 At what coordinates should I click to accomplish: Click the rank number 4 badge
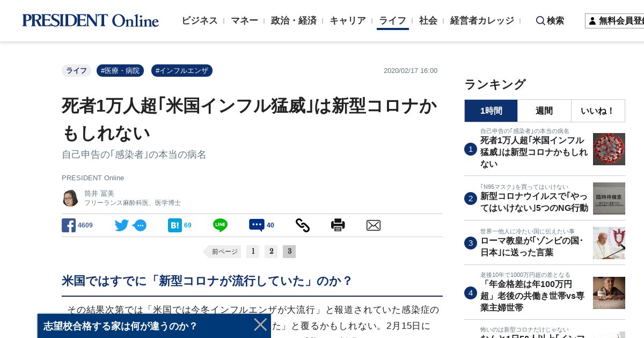point(471,293)
